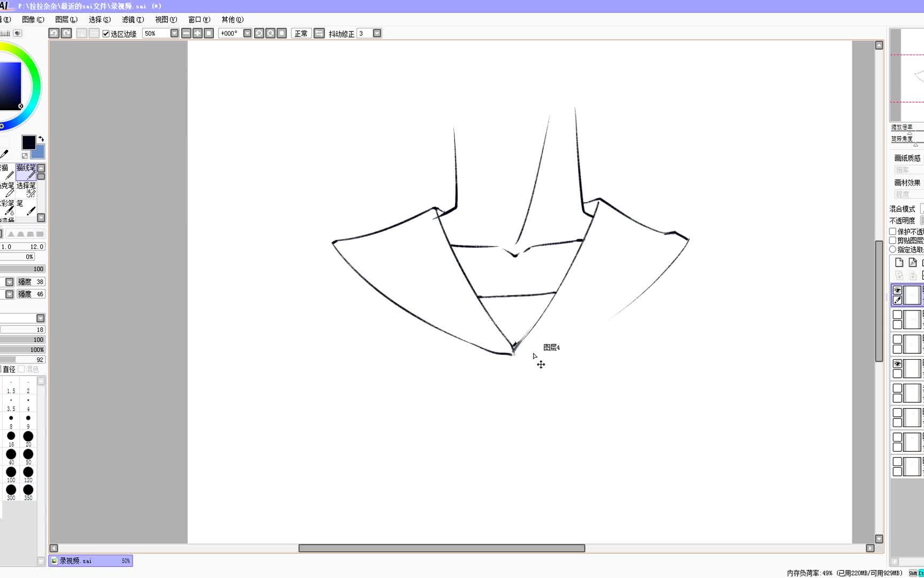Click the brush size 12.0 slider
This screenshot has height=578, width=924.
coord(22,247)
